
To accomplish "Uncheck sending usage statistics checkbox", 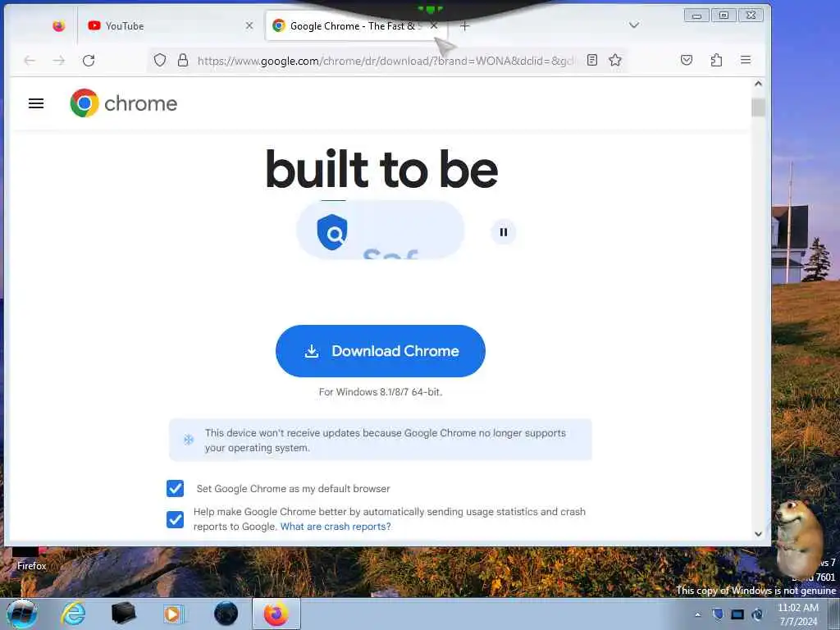I will point(176,519).
